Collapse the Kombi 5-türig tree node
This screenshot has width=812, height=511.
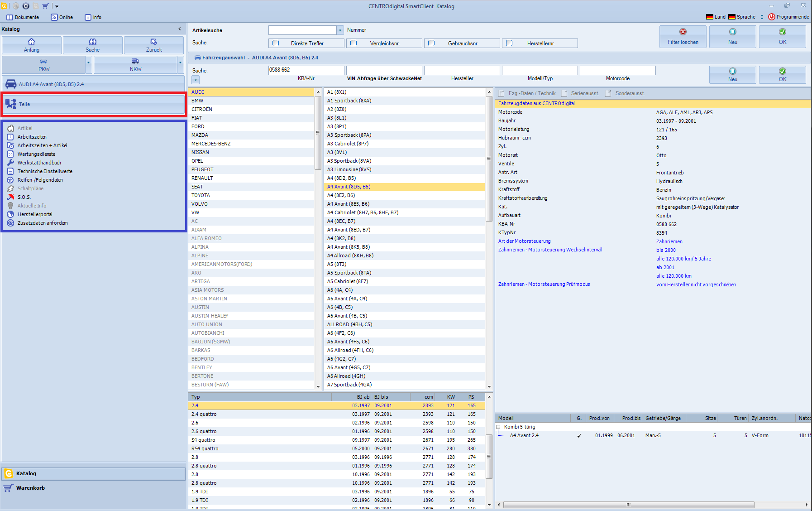[498, 427]
